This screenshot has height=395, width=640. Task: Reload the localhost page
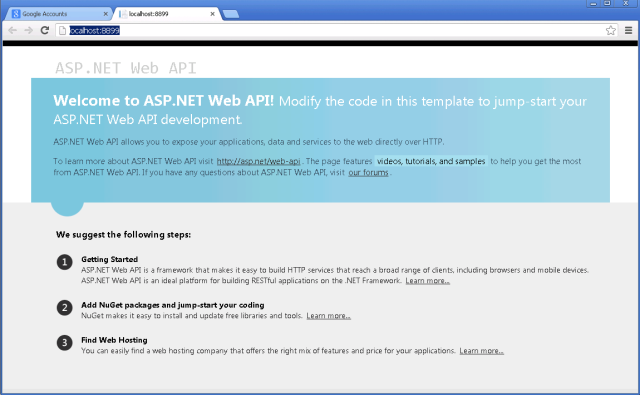(x=44, y=30)
